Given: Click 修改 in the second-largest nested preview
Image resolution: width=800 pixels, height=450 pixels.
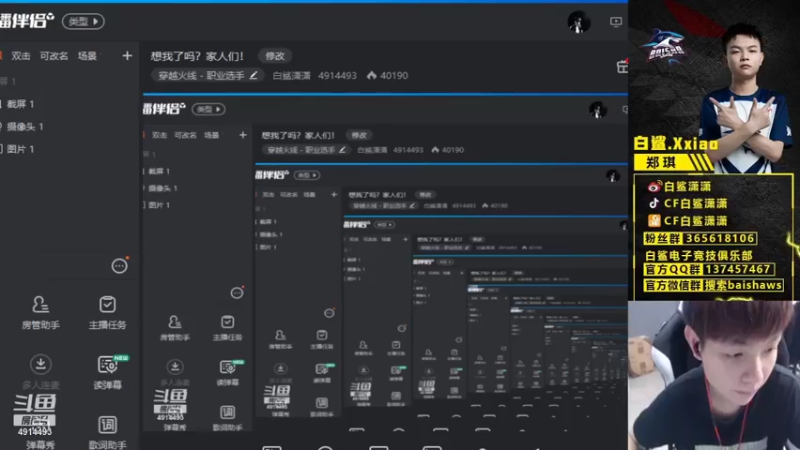Looking at the screenshot, I should coord(426,195).
